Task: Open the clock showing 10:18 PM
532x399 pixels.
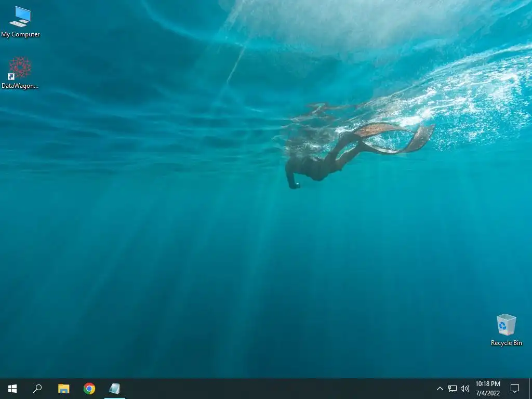Action: 487,389
